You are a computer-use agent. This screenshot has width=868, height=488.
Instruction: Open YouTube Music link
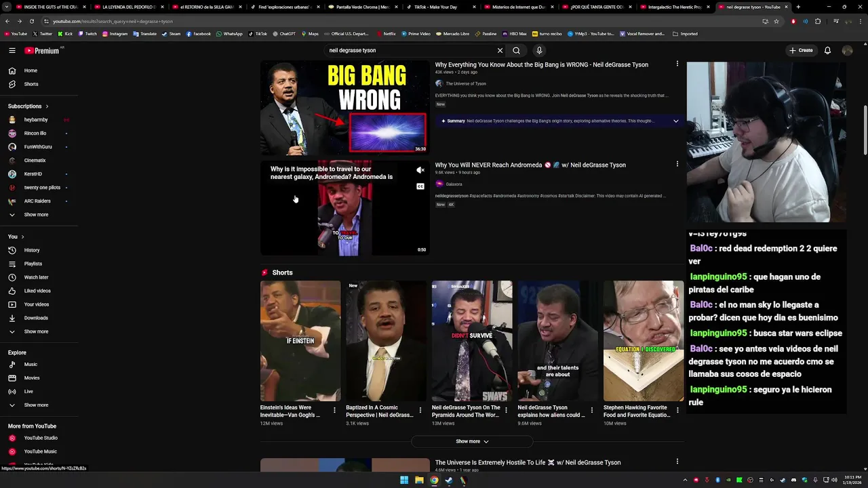[x=39, y=451]
